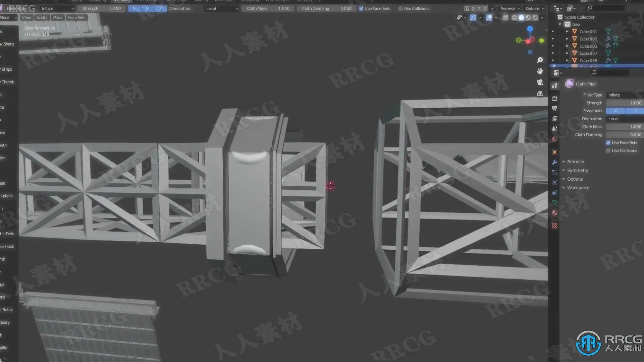644x362 pixels.
Task: Open the Mask menu
Action: [x=58, y=18]
